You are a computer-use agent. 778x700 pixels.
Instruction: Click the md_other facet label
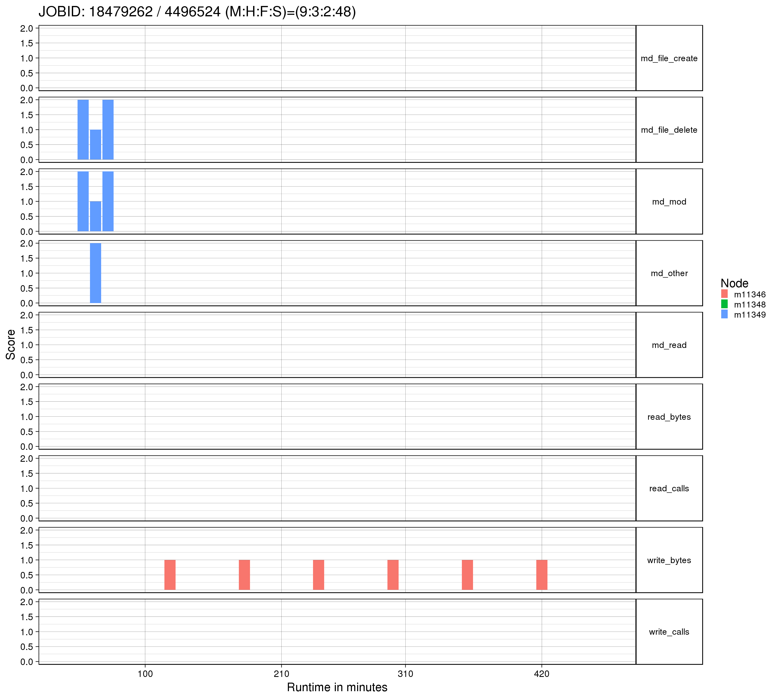coord(669,274)
